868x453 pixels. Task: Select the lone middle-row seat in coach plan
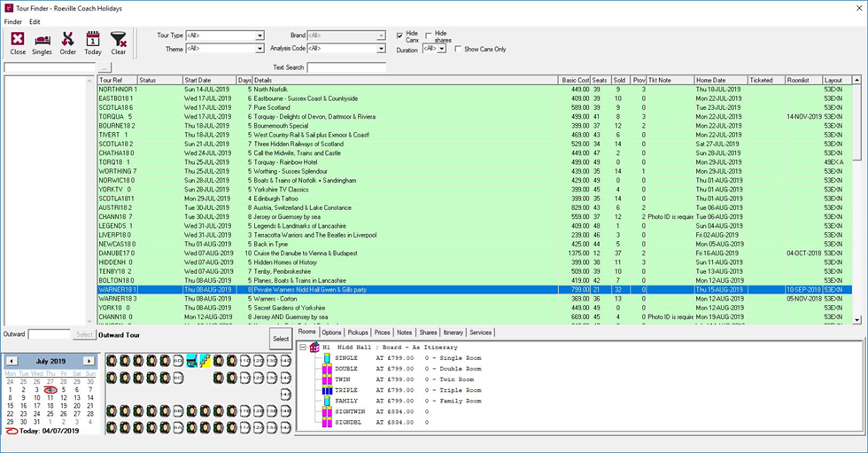tap(285, 394)
